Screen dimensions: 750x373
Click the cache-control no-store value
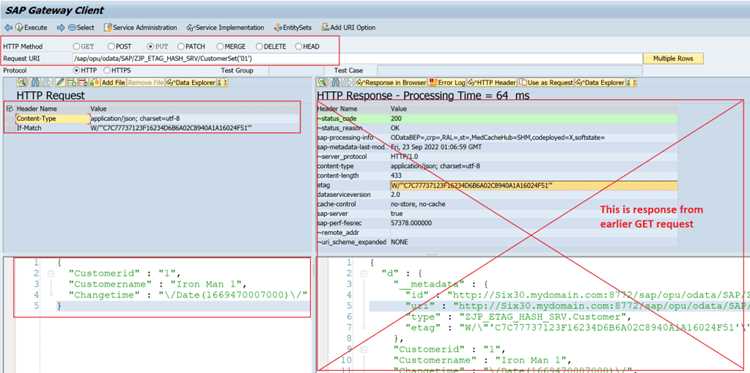[418, 204]
